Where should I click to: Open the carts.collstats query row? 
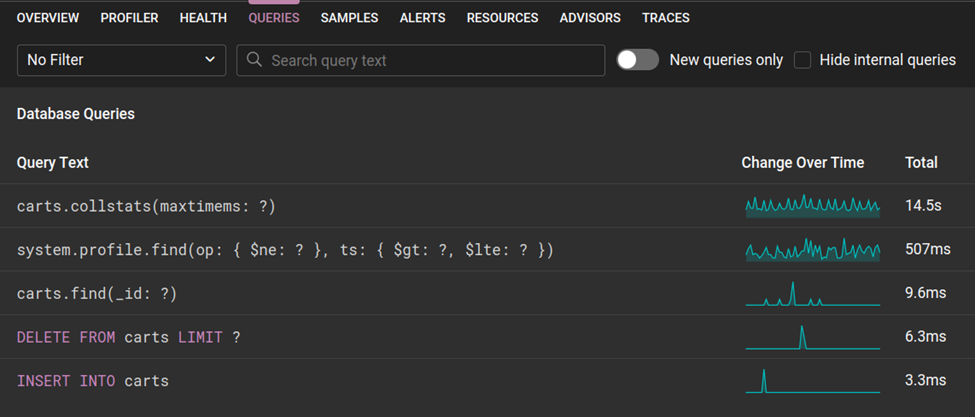[x=146, y=206]
